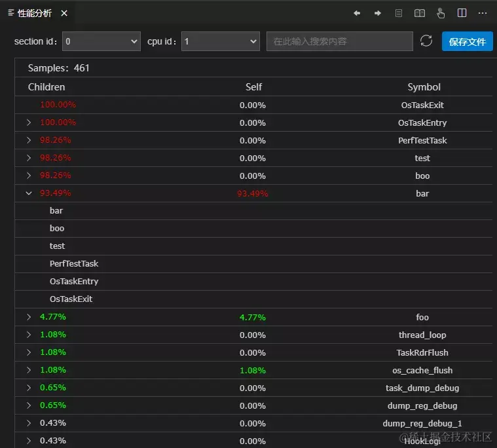The height and width of the screenshot is (448, 497).
Task: Split the editor with the split icon
Action: click(x=462, y=13)
